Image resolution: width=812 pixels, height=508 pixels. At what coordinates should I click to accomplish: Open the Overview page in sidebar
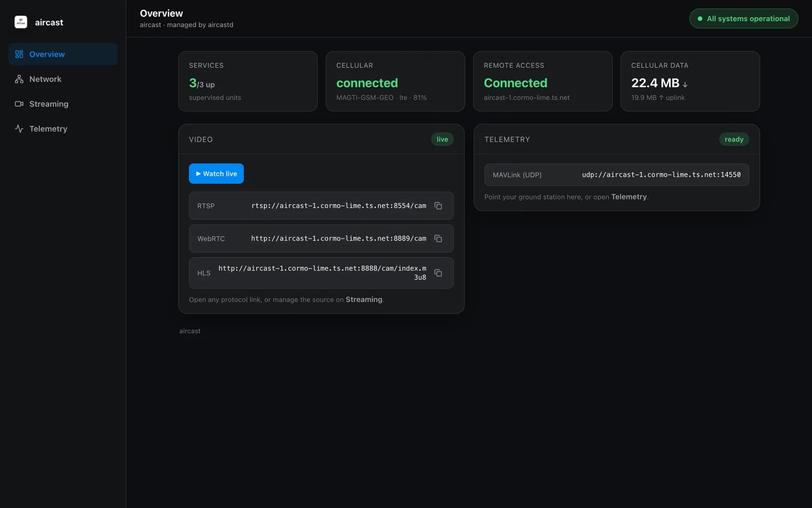pyautogui.click(x=63, y=54)
